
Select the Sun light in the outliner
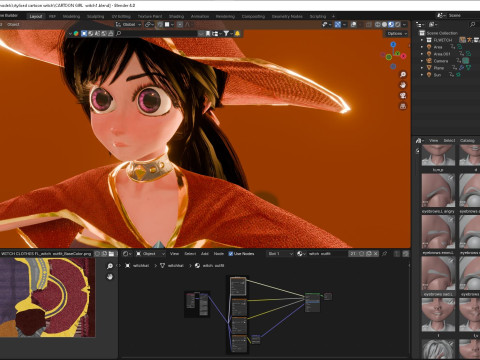(x=437, y=75)
